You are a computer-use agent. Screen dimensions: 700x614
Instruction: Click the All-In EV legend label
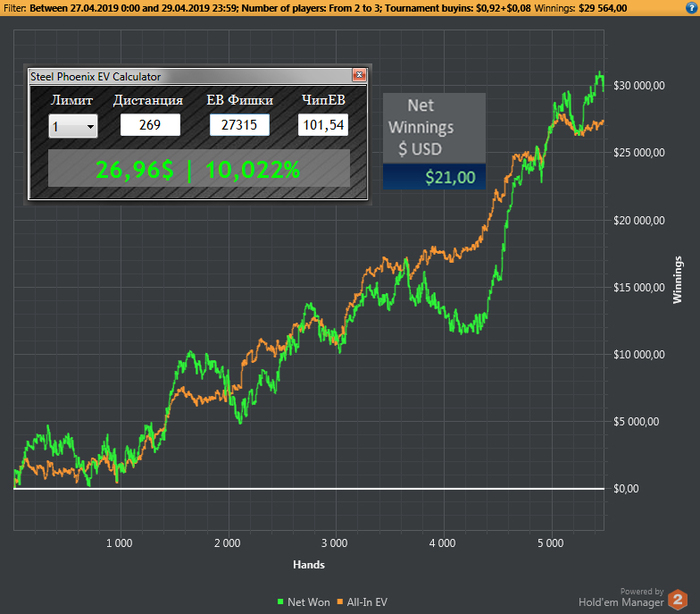[x=367, y=602]
